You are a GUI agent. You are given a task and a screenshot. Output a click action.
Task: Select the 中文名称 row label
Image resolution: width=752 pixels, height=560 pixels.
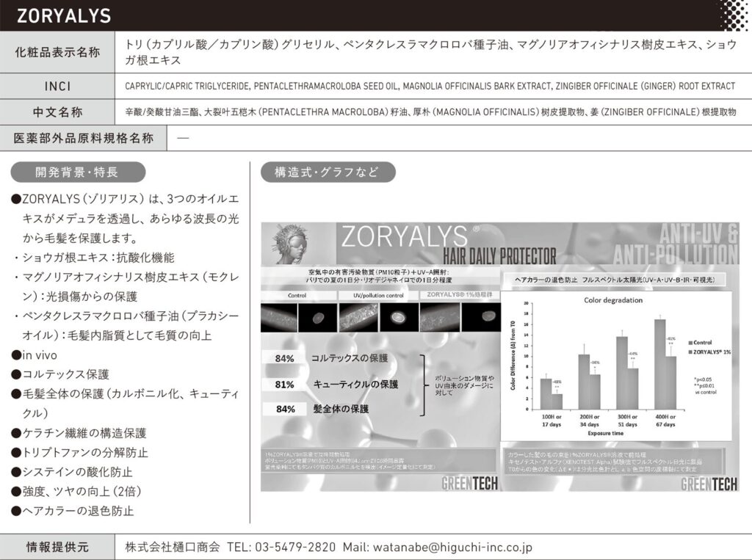[x=57, y=112]
